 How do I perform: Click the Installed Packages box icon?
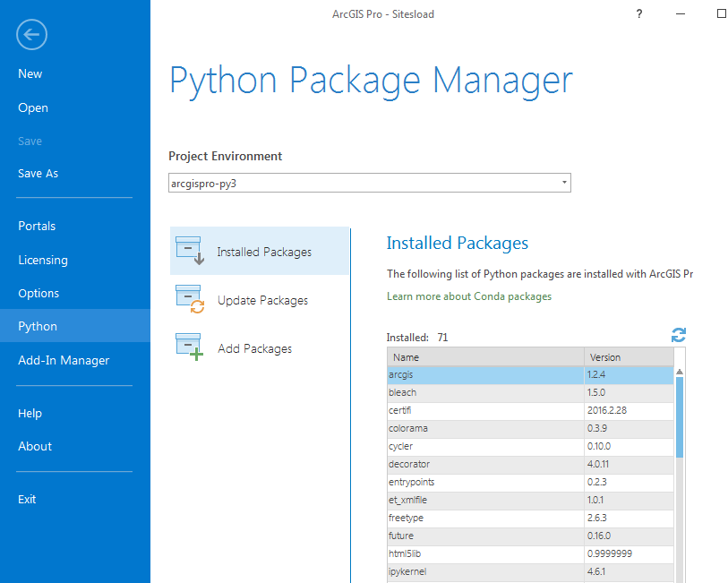(191, 252)
